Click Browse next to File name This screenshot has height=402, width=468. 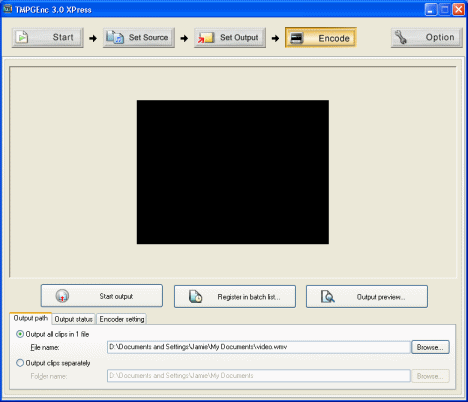tap(430, 347)
